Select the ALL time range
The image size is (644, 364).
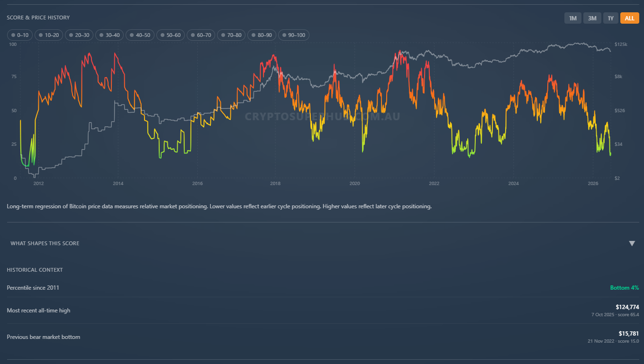(630, 18)
